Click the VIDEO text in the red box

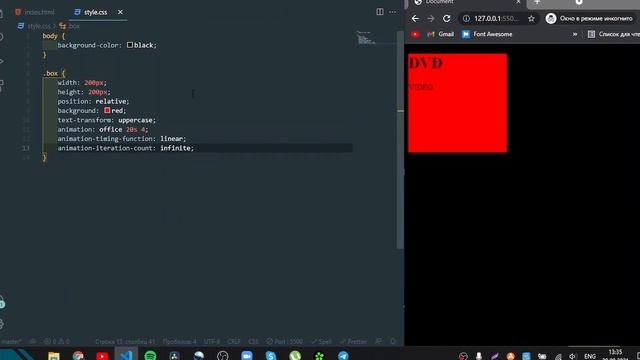pyautogui.click(x=420, y=87)
